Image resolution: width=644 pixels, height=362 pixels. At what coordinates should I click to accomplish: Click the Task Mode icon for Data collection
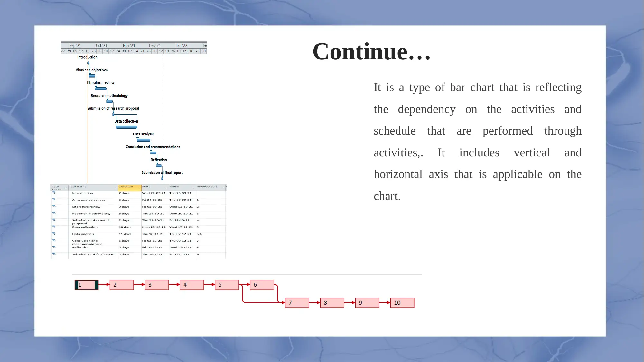(53, 227)
